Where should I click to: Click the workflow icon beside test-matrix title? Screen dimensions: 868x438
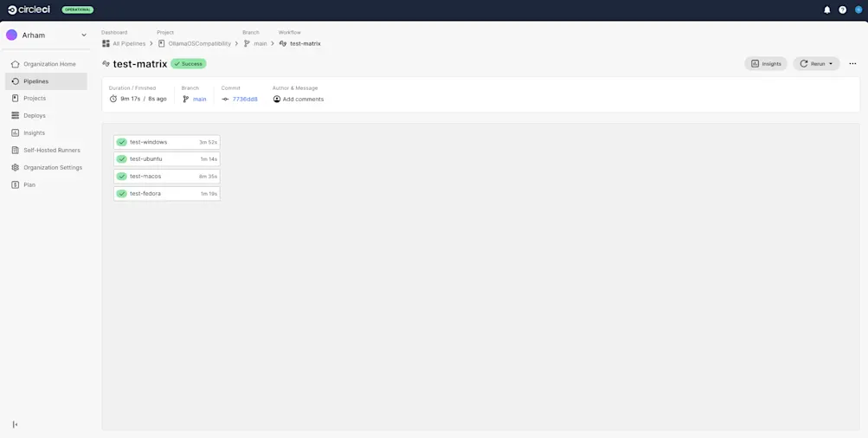point(106,64)
